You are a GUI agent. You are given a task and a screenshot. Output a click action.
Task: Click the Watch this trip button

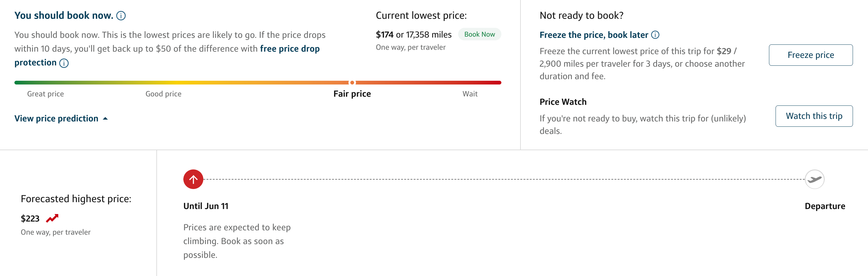point(814,116)
